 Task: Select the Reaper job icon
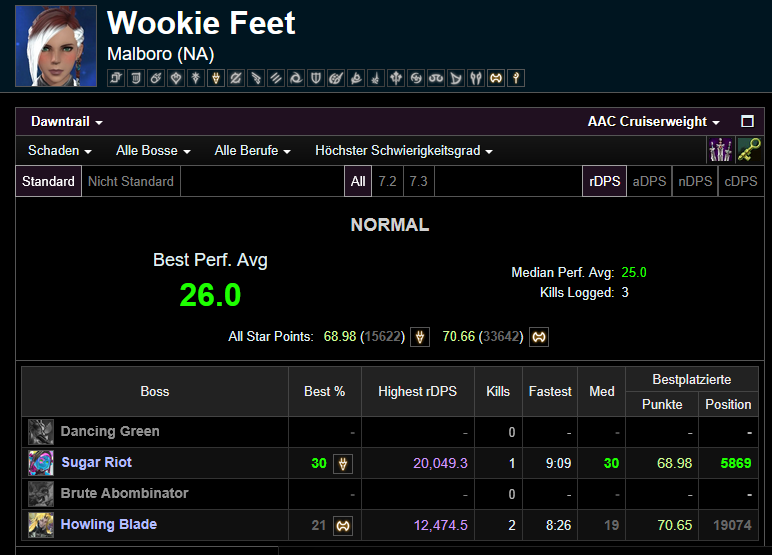coord(356,78)
